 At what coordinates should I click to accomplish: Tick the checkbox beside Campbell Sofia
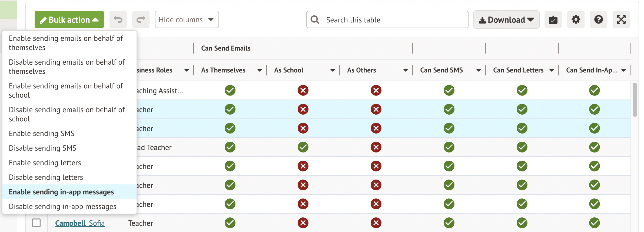click(x=36, y=223)
